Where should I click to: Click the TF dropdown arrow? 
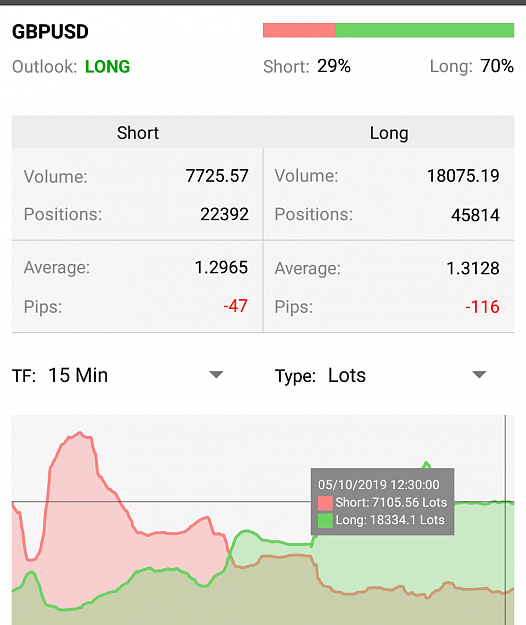pos(216,375)
